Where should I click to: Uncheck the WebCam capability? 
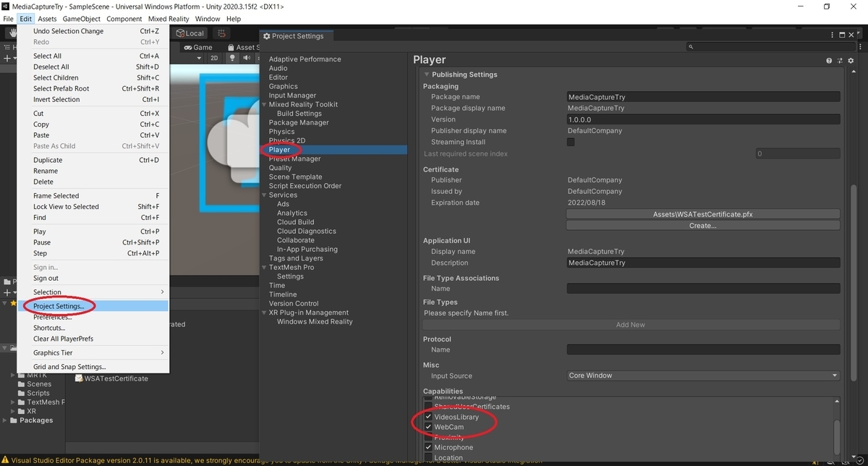tap(428, 427)
